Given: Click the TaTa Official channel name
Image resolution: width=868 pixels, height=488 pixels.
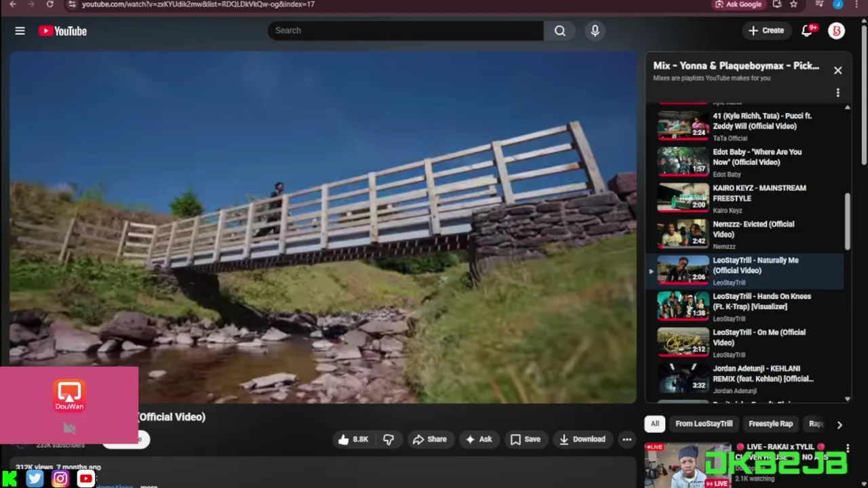Looking at the screenshot, I should (x=730, y=138).
